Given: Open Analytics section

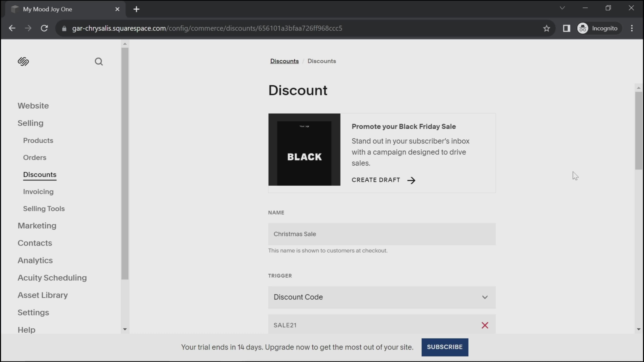Looking at the screenshot, I should (x=35, y=260).
